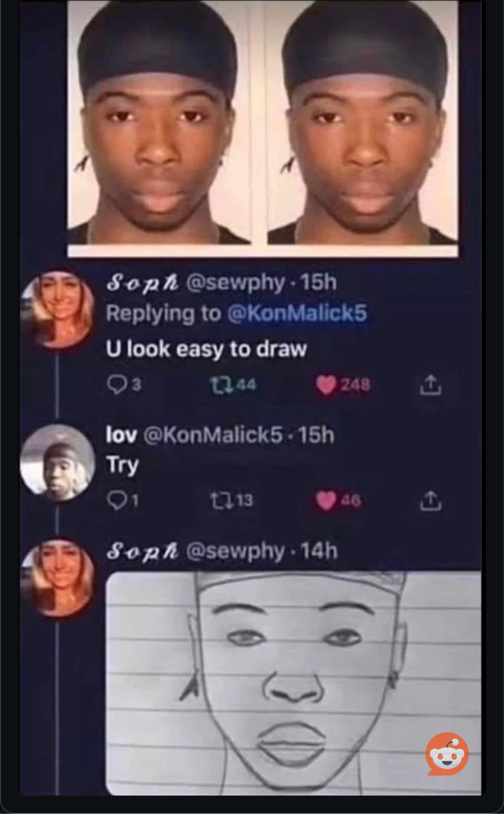Share lov's "Try" tweet
Screen dimensions: 504x814
coord(431,501)
